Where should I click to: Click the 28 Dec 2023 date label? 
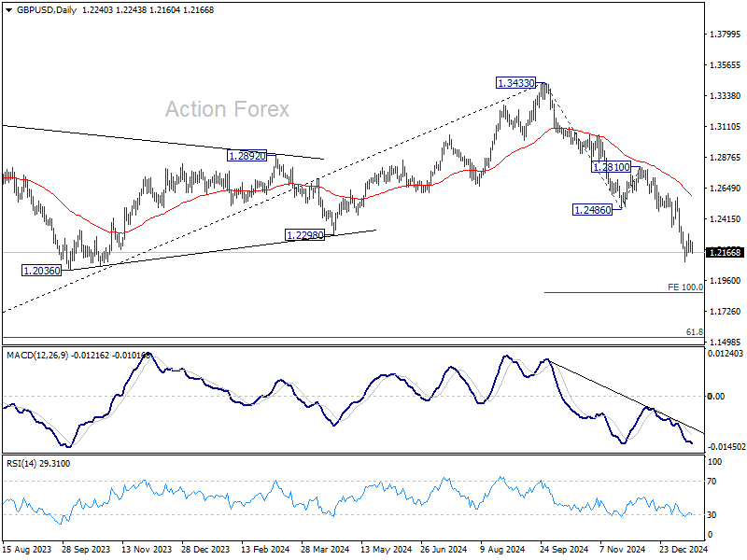(205, 549)
